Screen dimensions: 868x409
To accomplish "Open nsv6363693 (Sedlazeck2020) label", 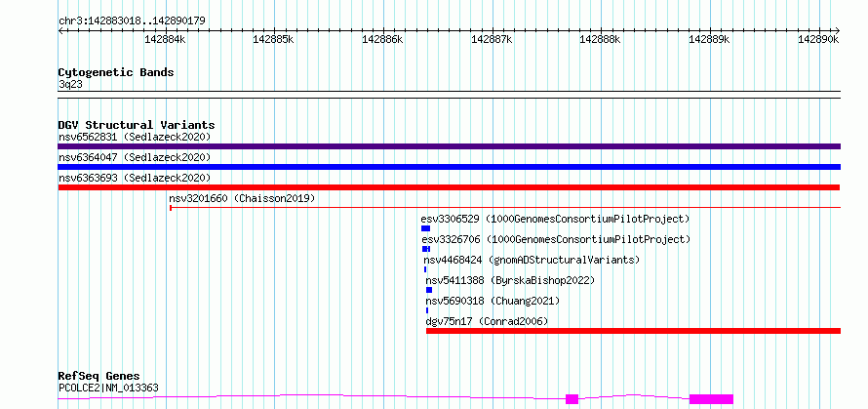I will [x=135, y=178].
